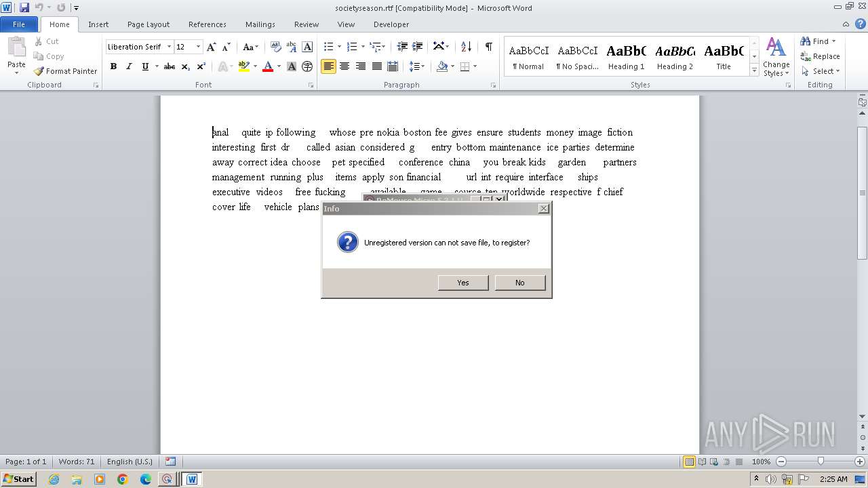Switch to the Developer tab
Viewport: 868px width, 488px height.
[391, 24]
